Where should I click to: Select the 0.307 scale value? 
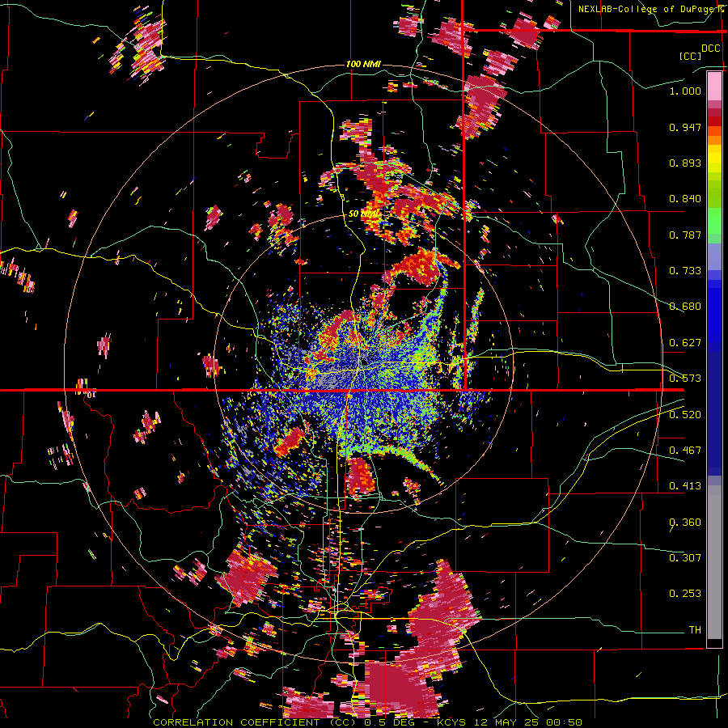(x=685, y=558)
